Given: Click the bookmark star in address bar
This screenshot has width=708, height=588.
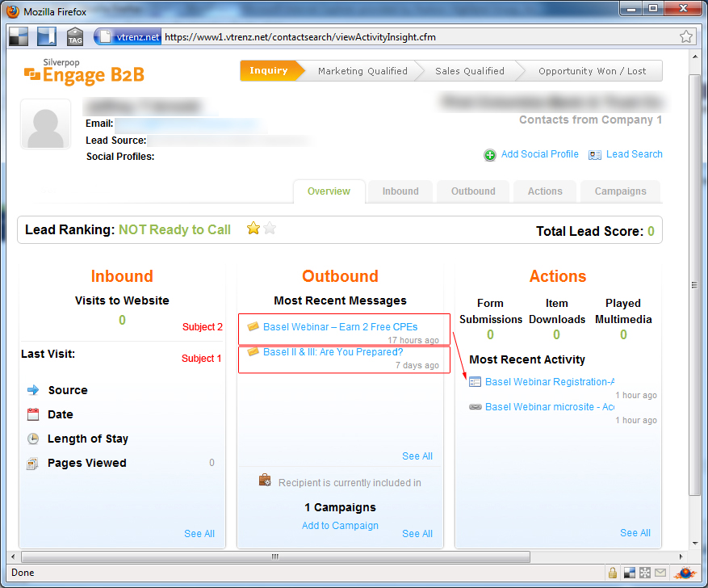Looking at the screenshot, I should 686,36.
